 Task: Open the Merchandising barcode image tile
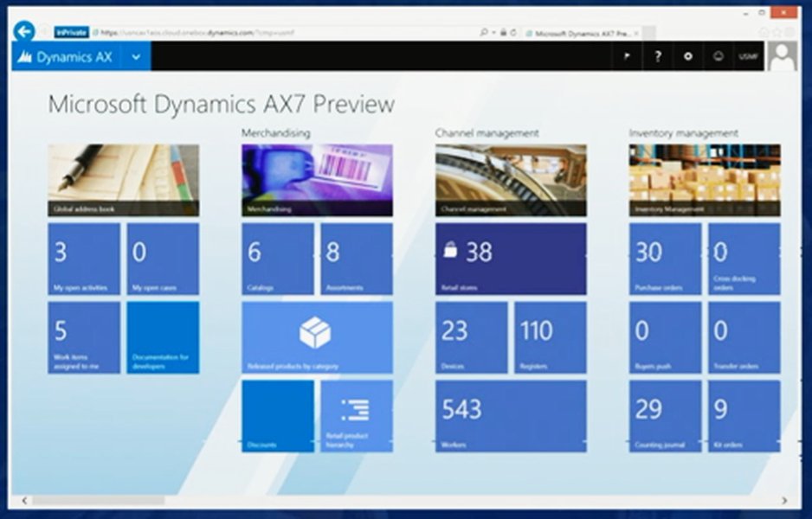tap(317, 180)
